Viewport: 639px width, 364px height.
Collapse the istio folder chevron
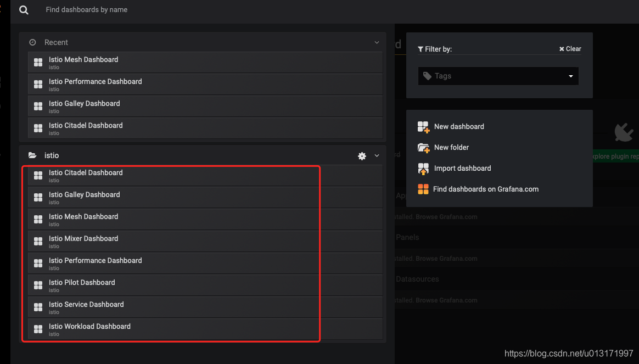tap(377, 156)
